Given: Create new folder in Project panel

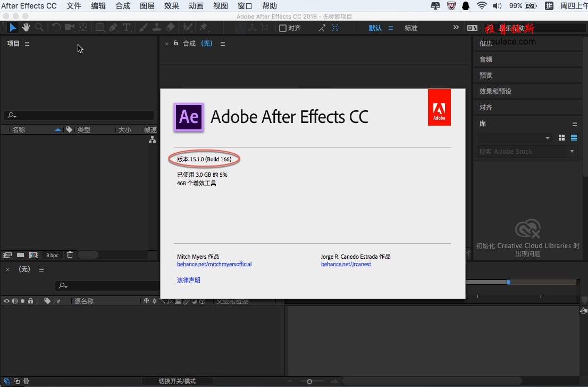Looking at the screenshot, I should coord(20,255).
